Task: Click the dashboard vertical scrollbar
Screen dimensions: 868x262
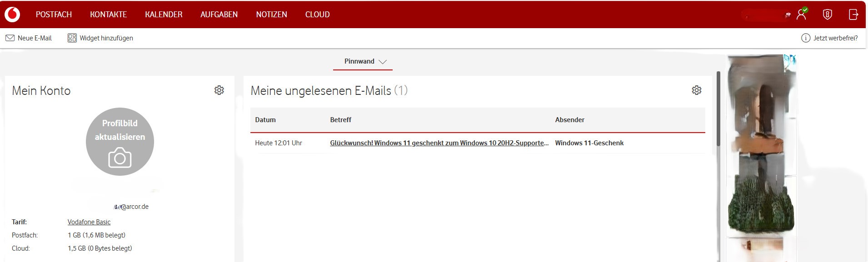Action: coord(718,109)
